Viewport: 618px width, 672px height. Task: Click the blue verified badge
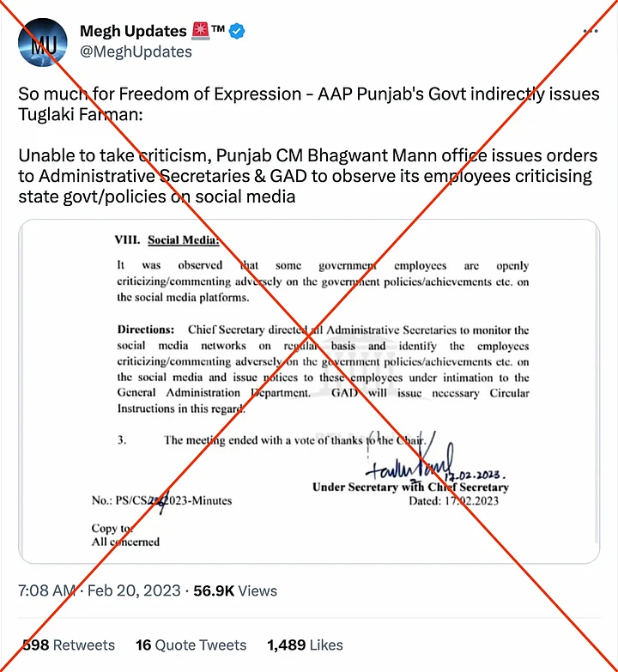[239, 32]
